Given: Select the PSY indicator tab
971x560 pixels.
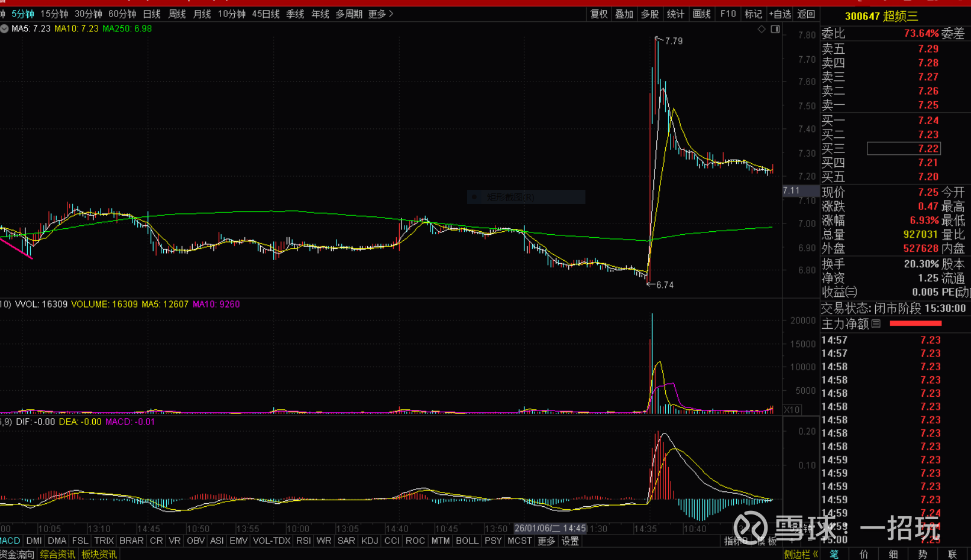Looking at the screenshot, I should pyautogui.click(x=493, y=541).
